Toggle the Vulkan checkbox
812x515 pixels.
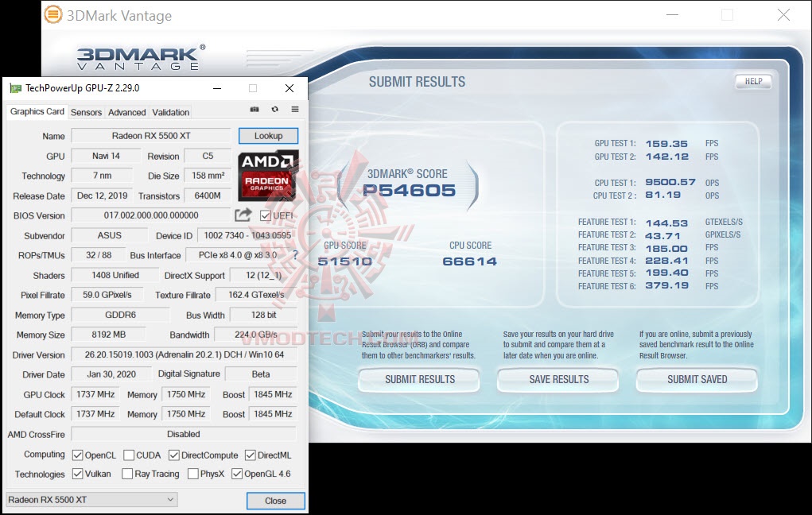click(78, 474)
